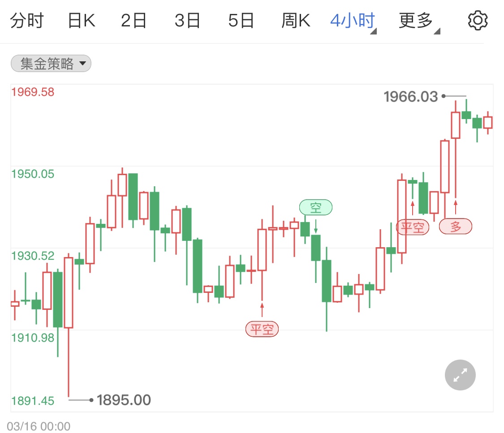The width and height of the screenshot is (504, 433).
Task: Click the 1966.03 high price label
Action: pos(410,96)
